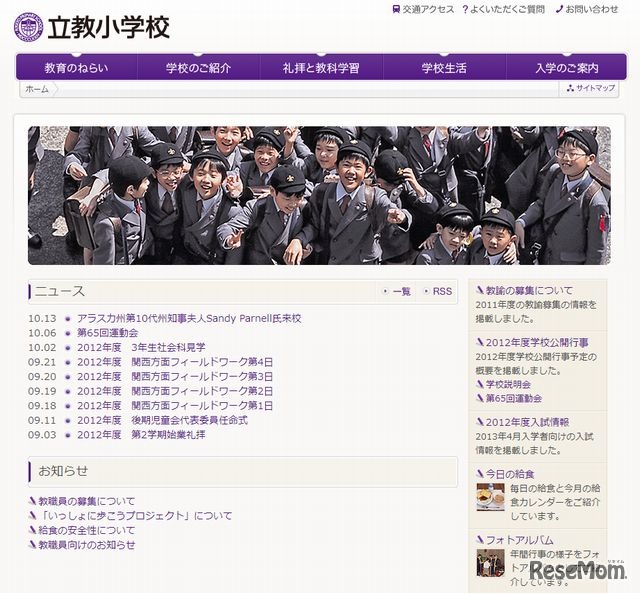
Task: Click the bus icon beside 交通アクセス
Action: (x=396, y=9)
